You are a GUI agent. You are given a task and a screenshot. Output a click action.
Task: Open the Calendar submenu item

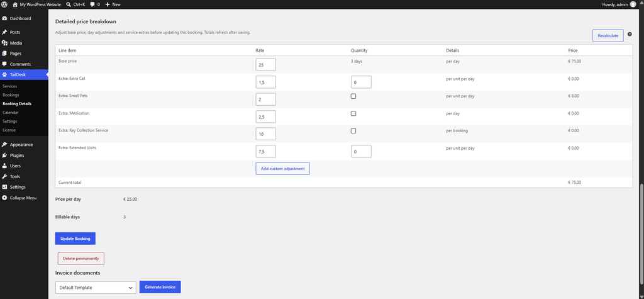9,112
